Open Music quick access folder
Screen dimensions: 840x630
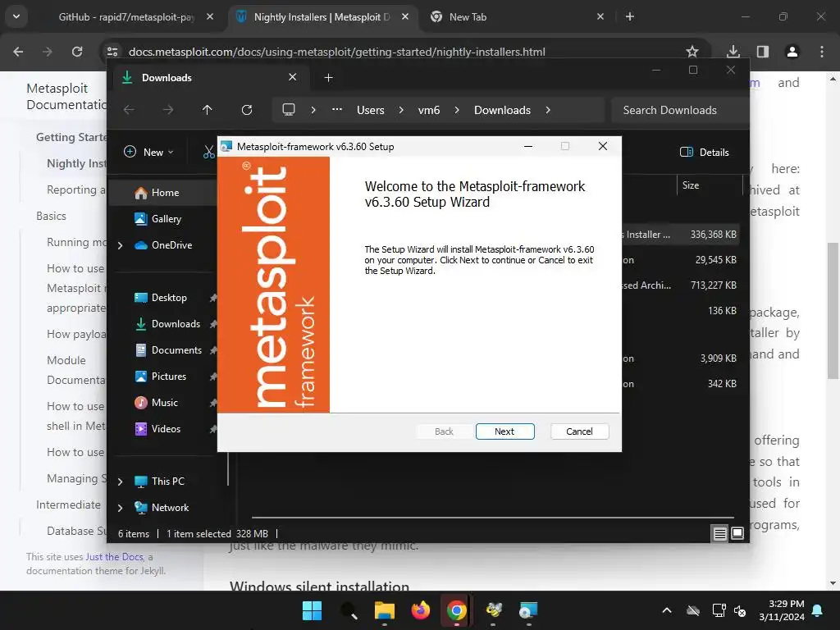163,402
